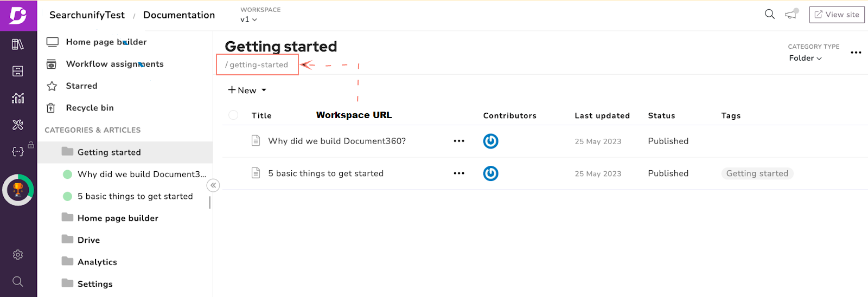Open Workflow assignments in the left menu
Image resolution: width=868 pixels, height=297 pixels.
click(x=114, y=64)
